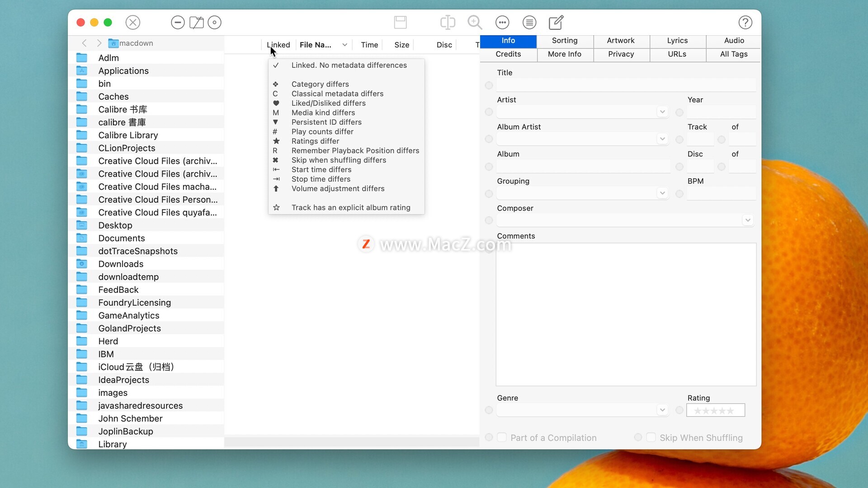Screen dimensions: 868x488
Task: Select the More Info tab
Action: pyautogui.click(x=565, y=54)
